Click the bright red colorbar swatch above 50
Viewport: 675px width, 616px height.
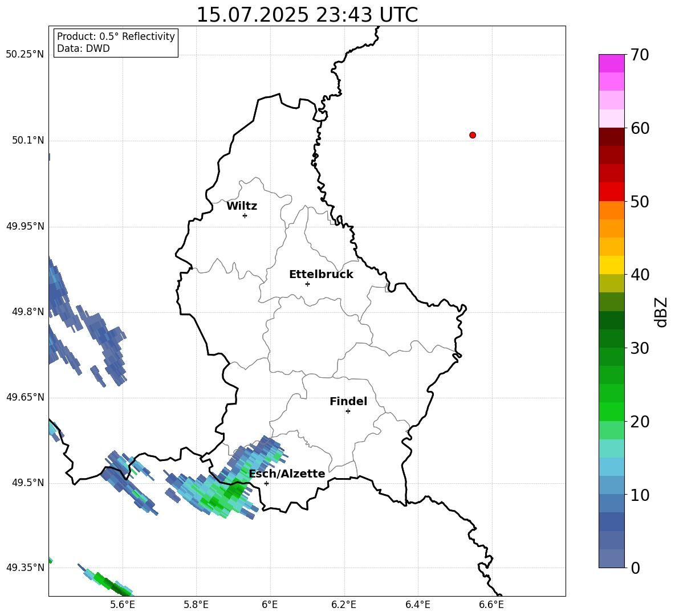coord(611,191)
